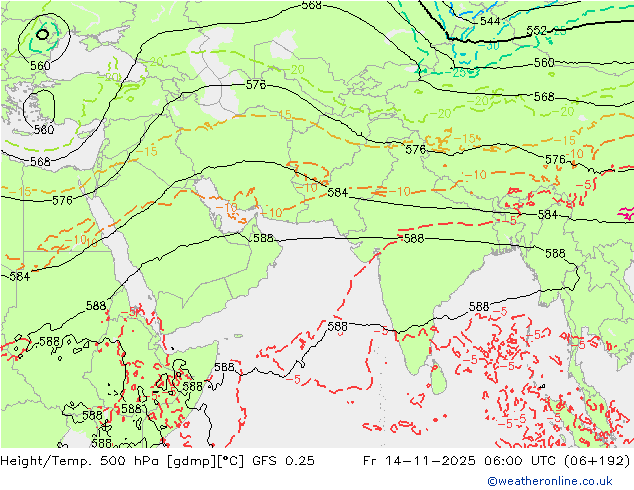Click the 544 height contour label
The height and width of the screenshot is (490, 634).
[x=490, y=21]
